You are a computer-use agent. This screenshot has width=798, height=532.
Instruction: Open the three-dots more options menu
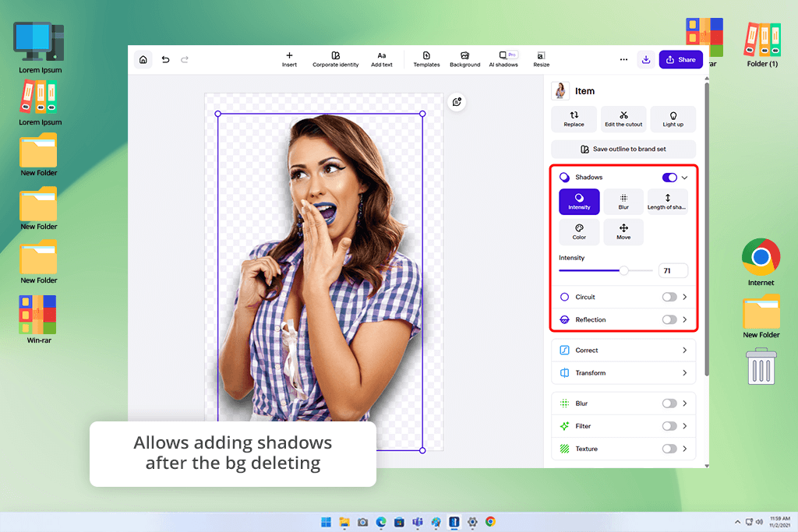(x=623, y=59)
